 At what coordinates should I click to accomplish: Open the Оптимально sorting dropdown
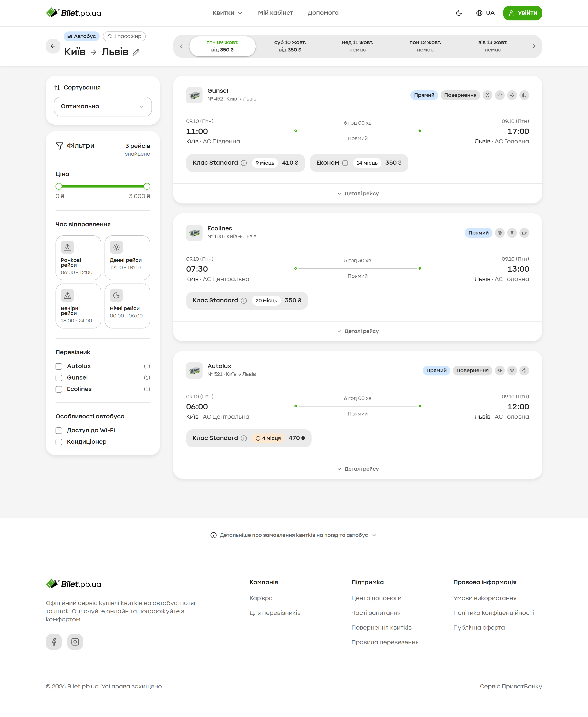[x=103, y=106]
